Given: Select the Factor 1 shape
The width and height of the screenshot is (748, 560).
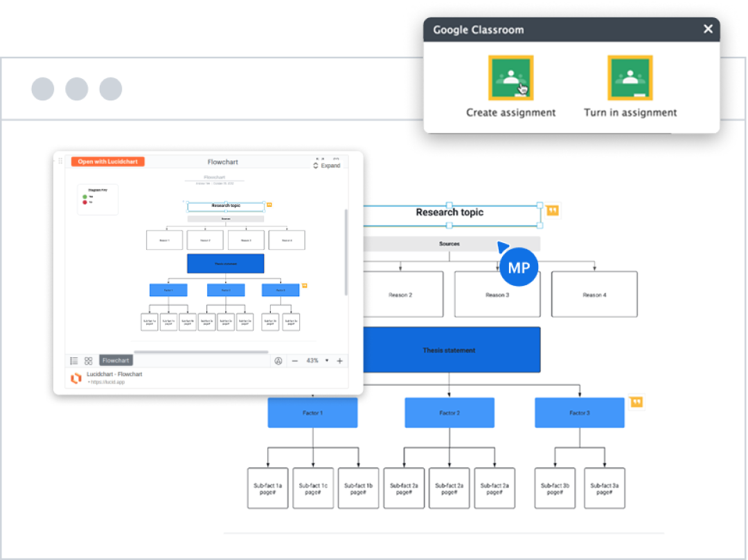Looking at the screenshot, I should 312,413.
